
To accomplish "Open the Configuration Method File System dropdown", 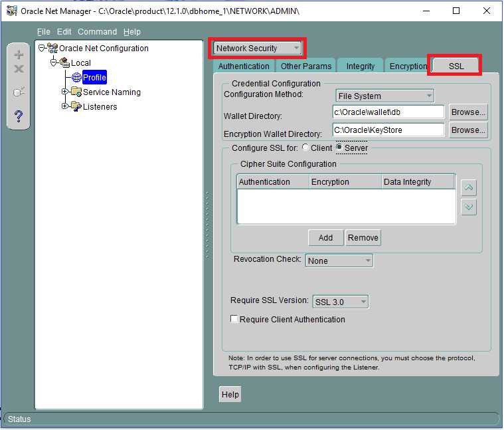I will (384, 96).
